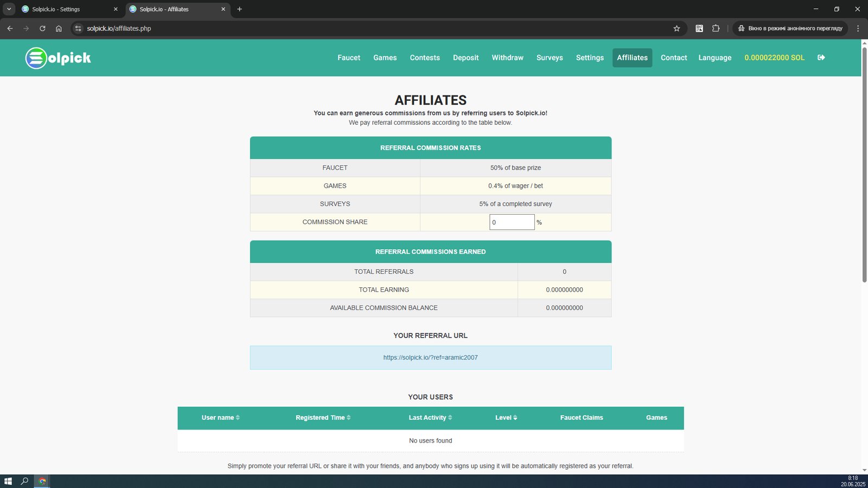Click the page vertical scrollbar
Viewport: 868px width, 488px height.
point(865,164)
